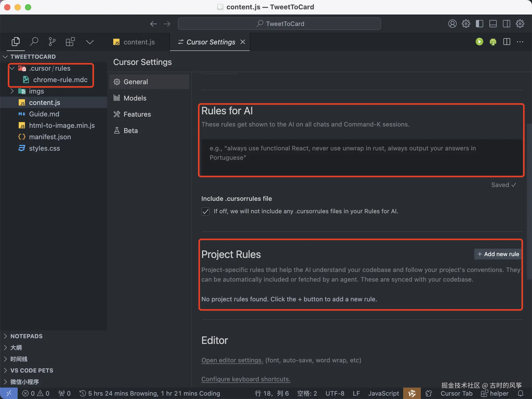The image size is (532, 399).
Task: Open Guide.md file
Action: tap(54, 114)
